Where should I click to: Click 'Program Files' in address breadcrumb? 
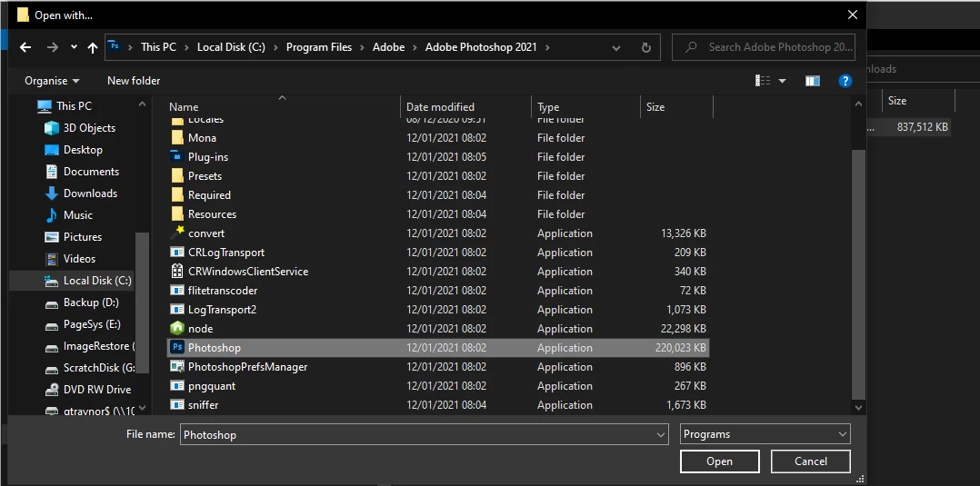[x=319, y=47]
